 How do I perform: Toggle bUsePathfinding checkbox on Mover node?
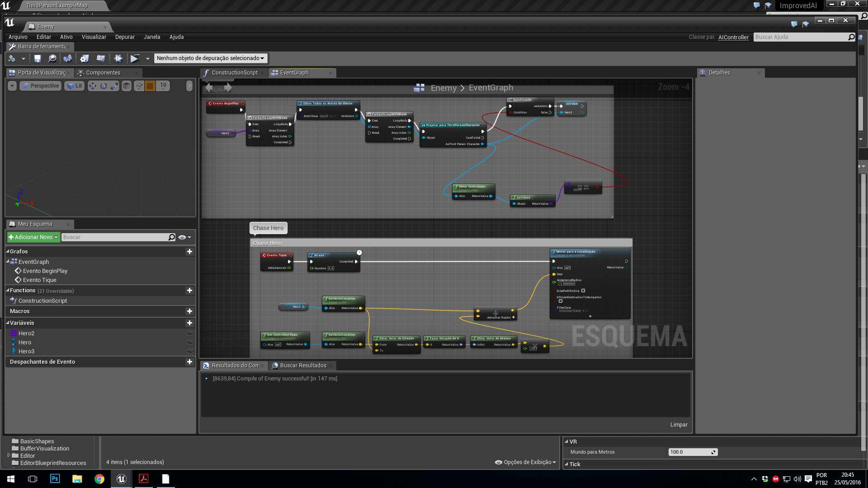click(583, 291)
